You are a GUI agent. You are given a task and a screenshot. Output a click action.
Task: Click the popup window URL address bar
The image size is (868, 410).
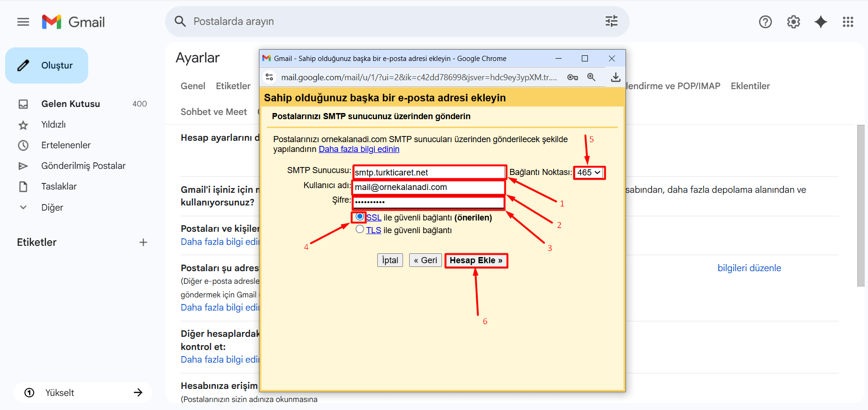[419, 77]
